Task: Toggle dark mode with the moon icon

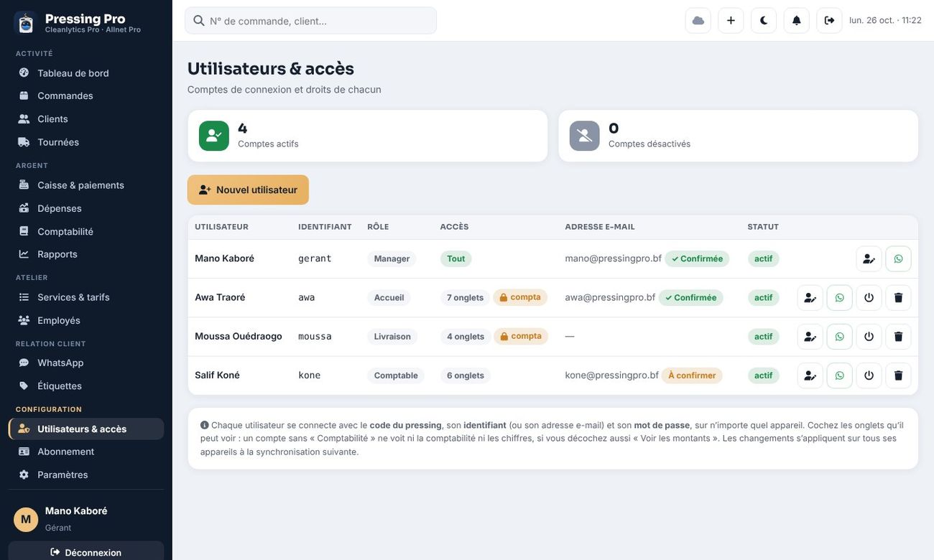Action: 764,20
